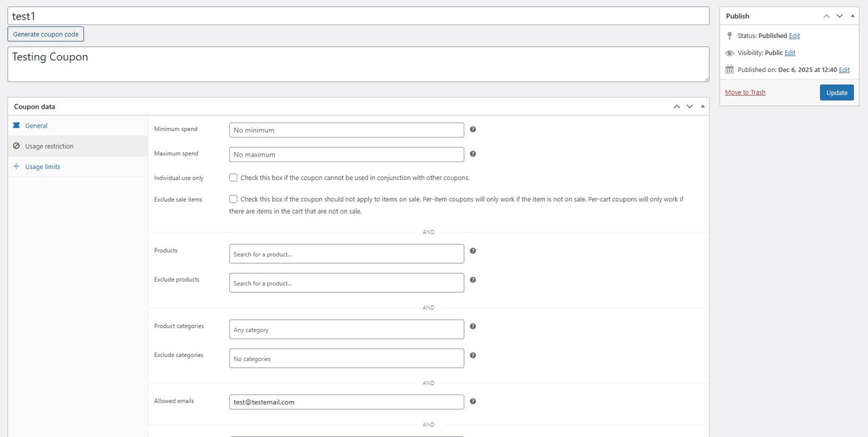Click the Minimum spend input
The width and height of the screenshot is (868, 437).
(347, 130)
